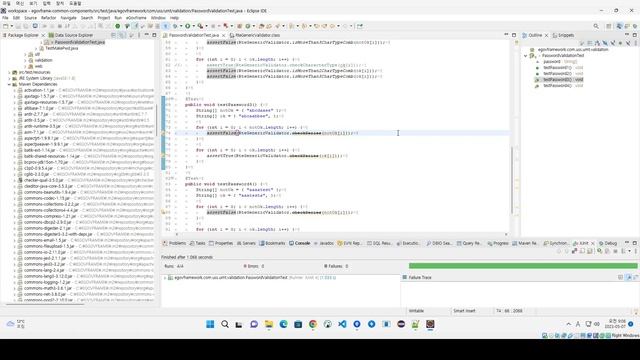Image resolution: width=640 pixels, height=360 pixels.
Task: Collapse the PasswordValidationTest class in Outline
Action: coord(526,56)
